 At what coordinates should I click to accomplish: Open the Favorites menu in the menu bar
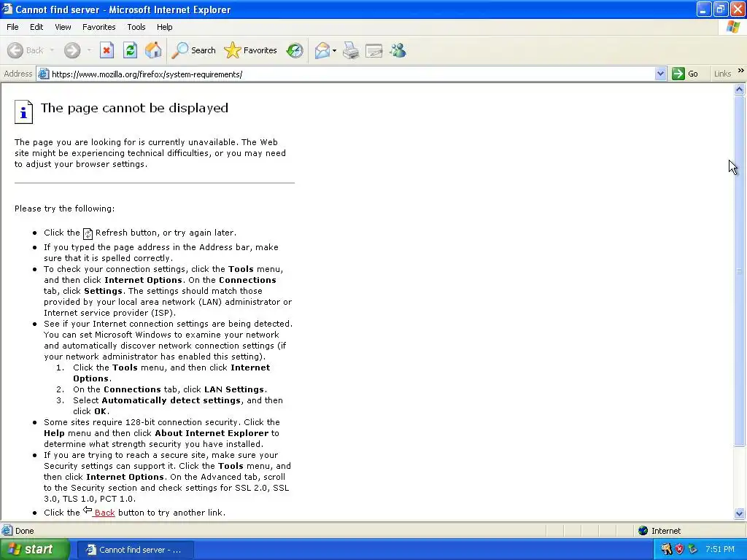(98, 27)
